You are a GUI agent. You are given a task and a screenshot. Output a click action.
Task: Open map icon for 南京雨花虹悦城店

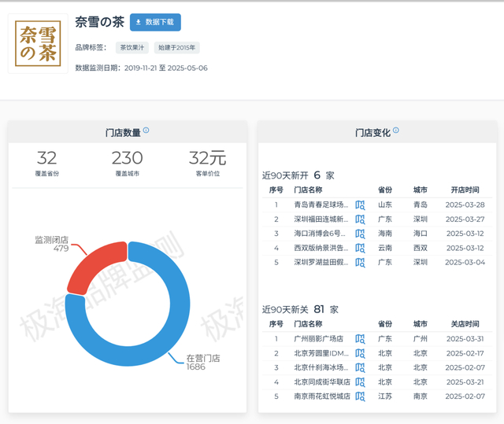pyautogui.click(x=360, y=396)
